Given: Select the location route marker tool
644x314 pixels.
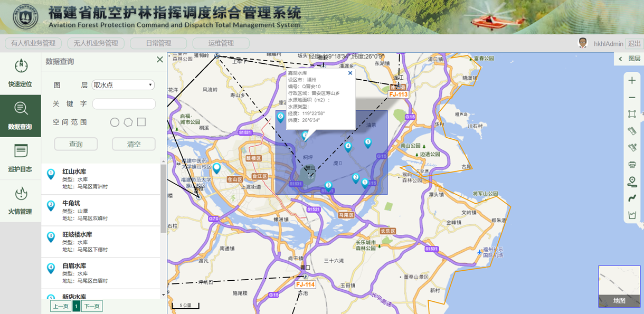Looking at the screenshot, I should pos(632,182).
